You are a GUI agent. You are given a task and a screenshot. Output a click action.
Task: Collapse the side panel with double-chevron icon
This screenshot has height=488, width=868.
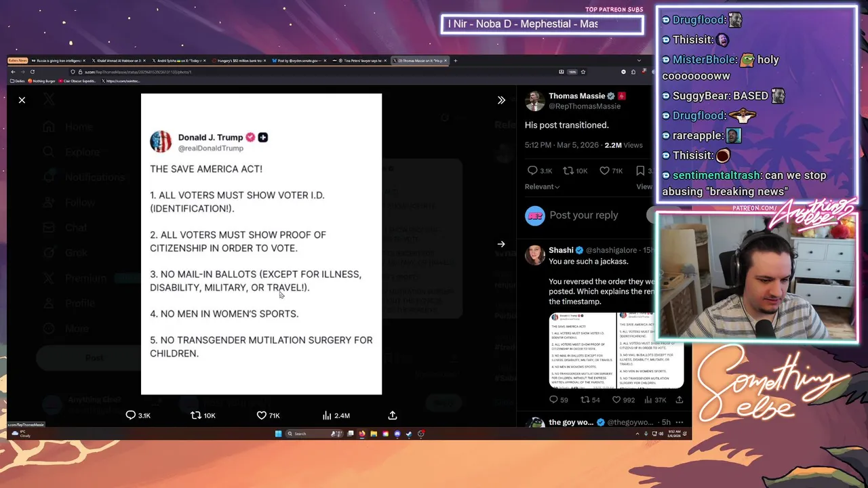click(x=501, y=100)
